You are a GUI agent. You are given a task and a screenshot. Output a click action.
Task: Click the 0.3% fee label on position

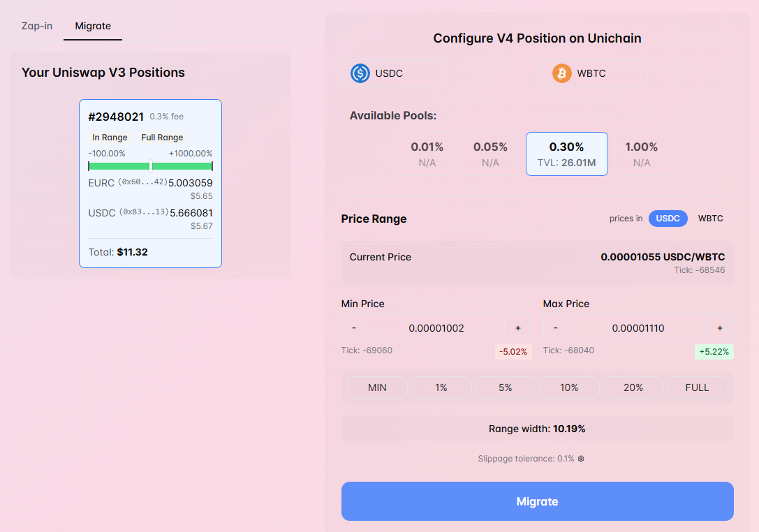coord(166,117)
